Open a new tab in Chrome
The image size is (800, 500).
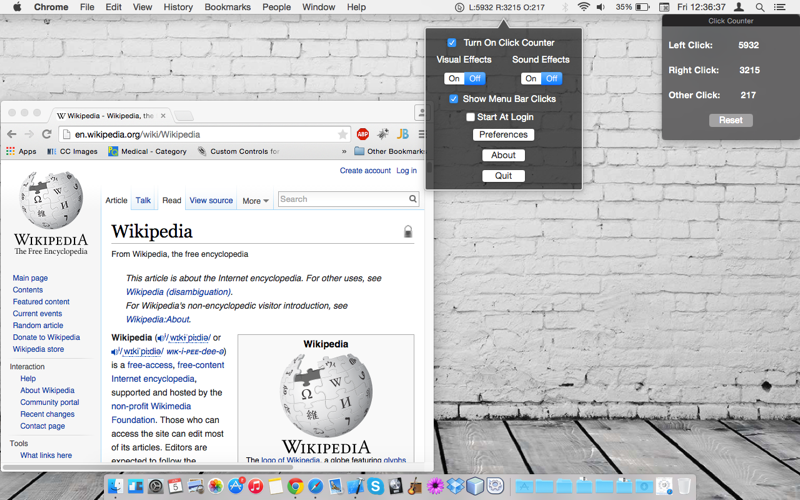(x=184, y=116)
